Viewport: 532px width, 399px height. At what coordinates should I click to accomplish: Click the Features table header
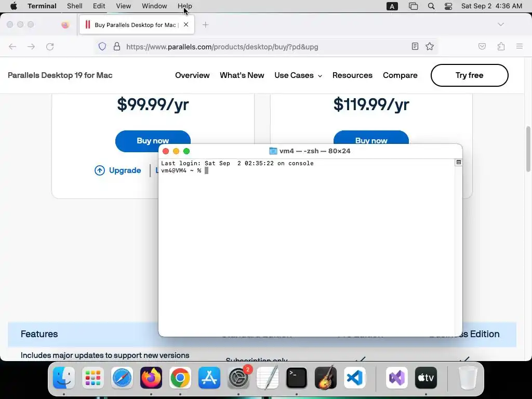(39, 334)
